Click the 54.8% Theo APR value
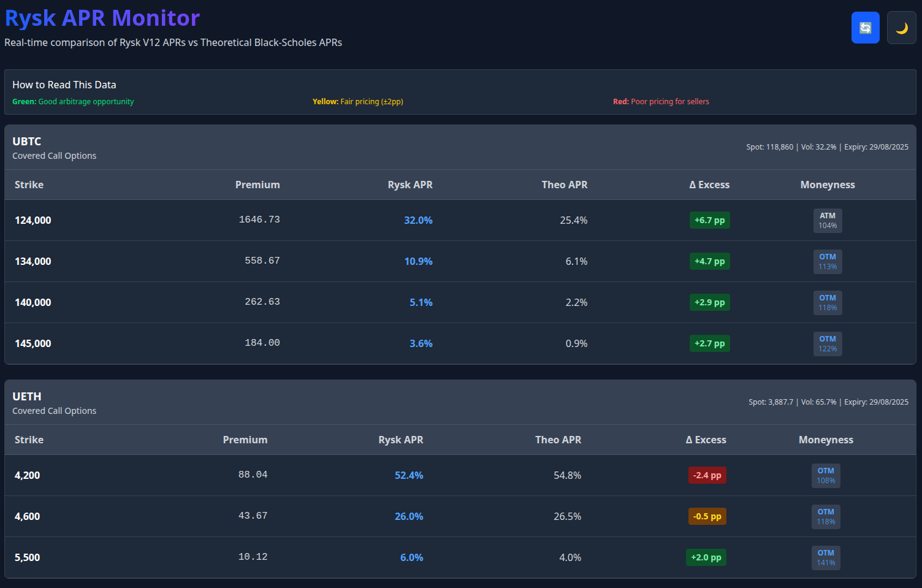The image size is (922, 588). (x=568, y=475)
